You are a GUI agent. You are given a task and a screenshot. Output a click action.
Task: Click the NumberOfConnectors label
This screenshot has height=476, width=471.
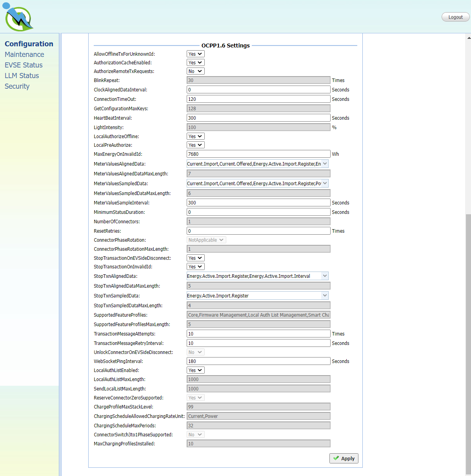117,222
